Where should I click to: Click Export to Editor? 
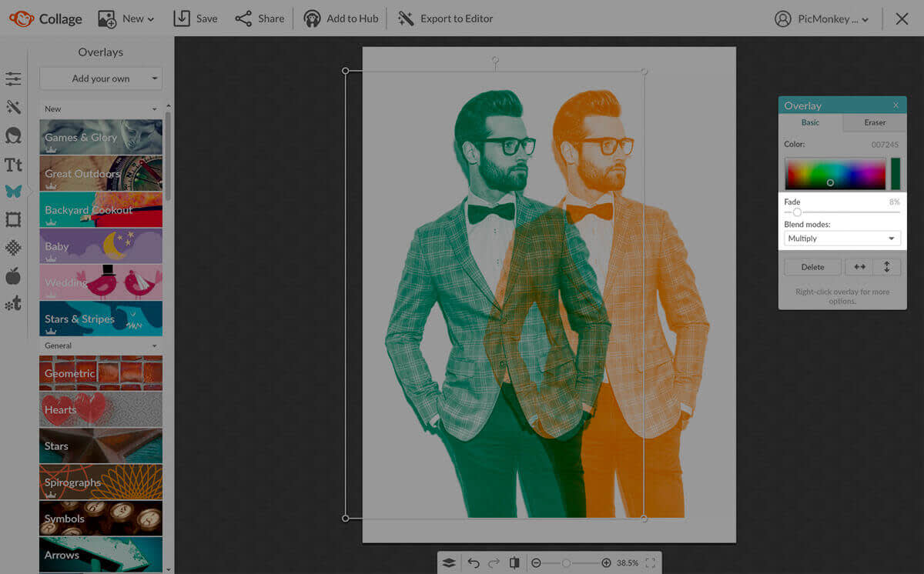tap(445, 18)
